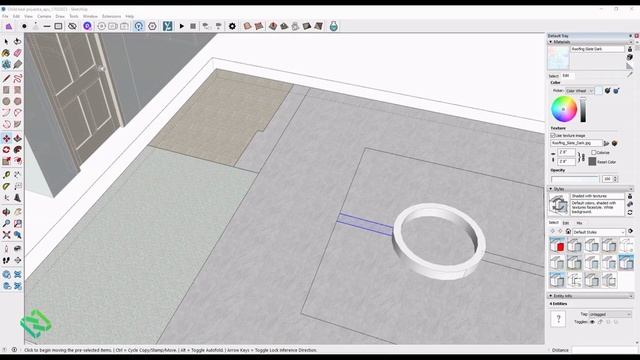Activate the Orbit tool
Image resolution: width=640 pixels, height=360 pixels.
(6, 212)
